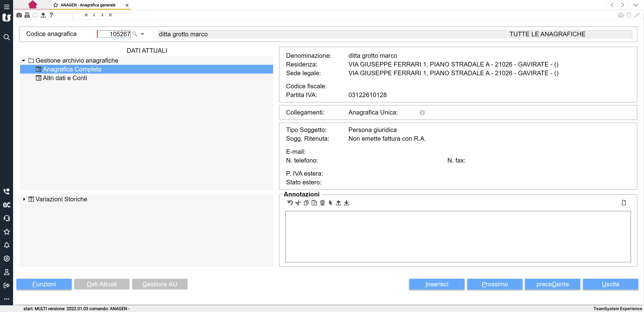Open the home tab

[33, 5]
